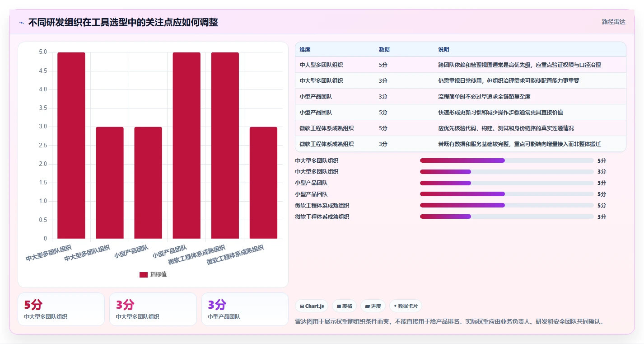Click the progress bar for 微软工程体系成熟组织 at 5分
This screenshot has height=344, width=644.
(507, 206)
